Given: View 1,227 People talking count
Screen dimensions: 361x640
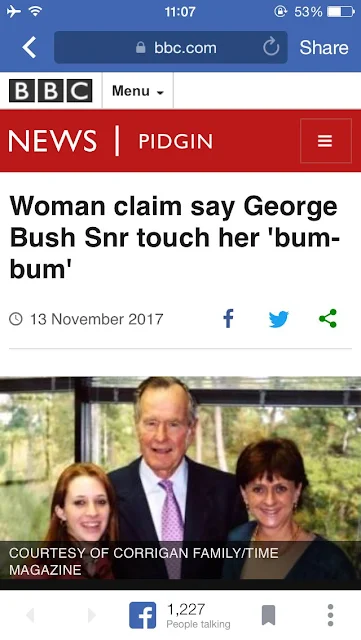Looking at the screenshot, I should pyautogui.click(x=198, y=616).
